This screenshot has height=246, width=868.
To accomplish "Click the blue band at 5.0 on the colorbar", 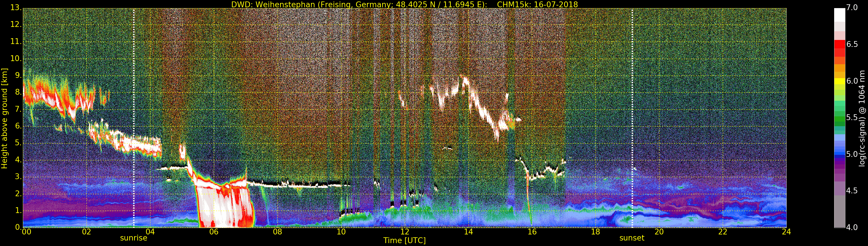I will (x=839, y=154).
